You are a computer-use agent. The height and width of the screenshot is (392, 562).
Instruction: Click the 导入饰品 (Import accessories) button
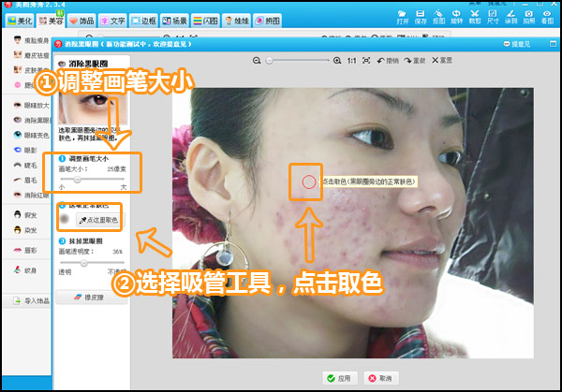tap(31, 300)
